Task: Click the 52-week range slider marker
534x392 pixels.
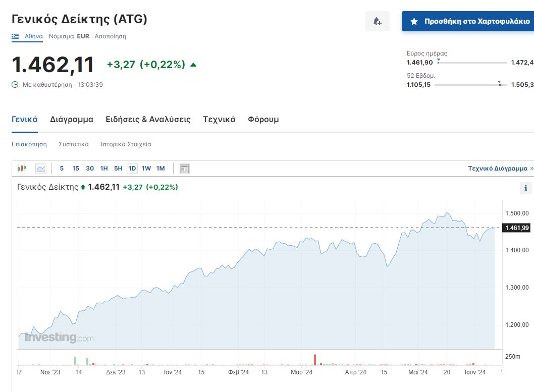Action: click(x=499, y=83)
